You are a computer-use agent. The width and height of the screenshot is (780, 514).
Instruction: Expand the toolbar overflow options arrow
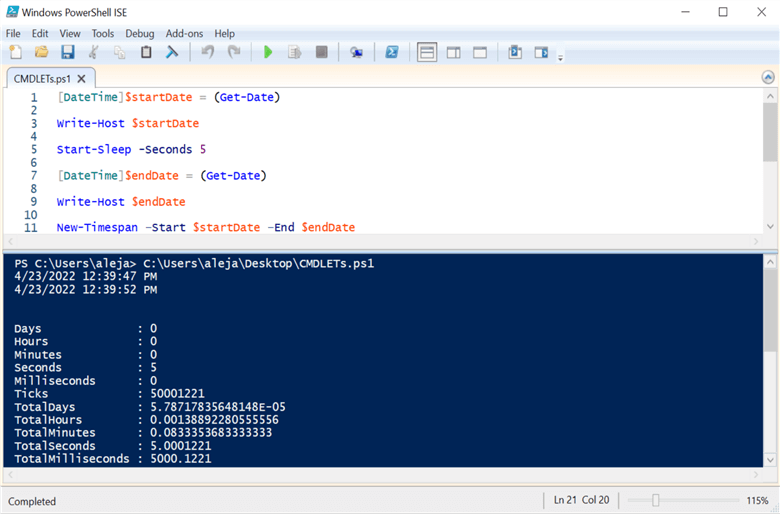pos(560,58)
